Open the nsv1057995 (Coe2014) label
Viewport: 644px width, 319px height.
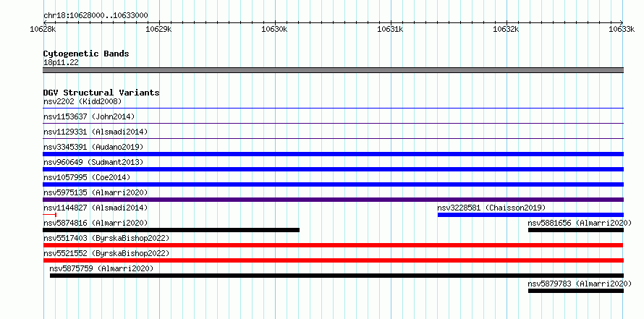coord(87,177)
